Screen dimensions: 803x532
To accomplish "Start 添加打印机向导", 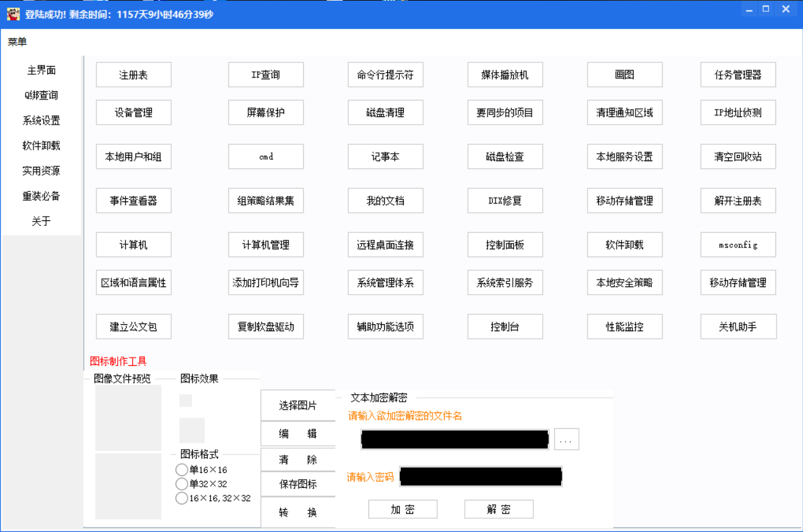I will 266,283.
